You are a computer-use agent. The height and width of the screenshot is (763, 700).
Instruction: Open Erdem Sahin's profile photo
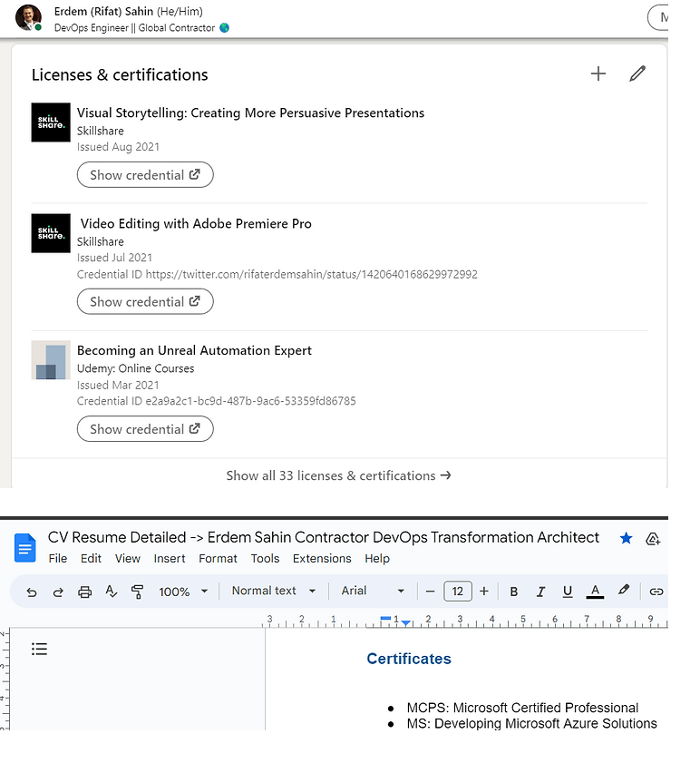(x=28, y=17)
